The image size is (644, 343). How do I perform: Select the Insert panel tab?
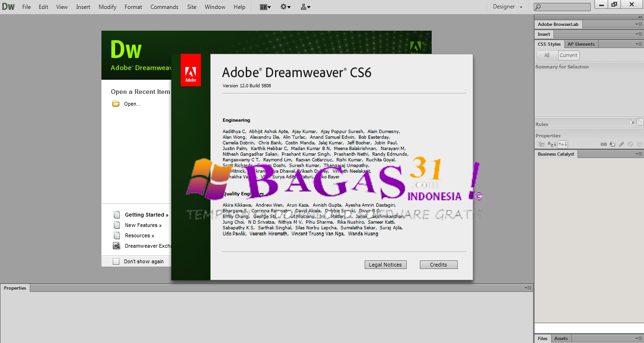tap(544, 34)
